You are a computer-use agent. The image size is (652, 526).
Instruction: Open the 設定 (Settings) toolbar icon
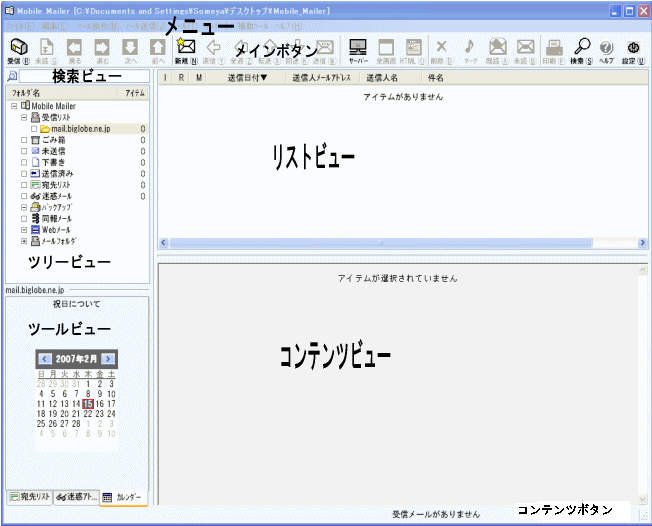click(633, 48)
